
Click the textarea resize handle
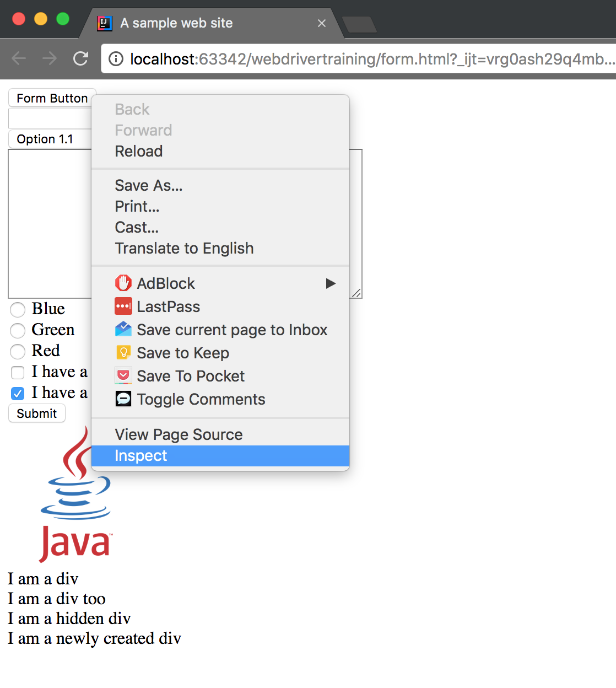point(356,293)
